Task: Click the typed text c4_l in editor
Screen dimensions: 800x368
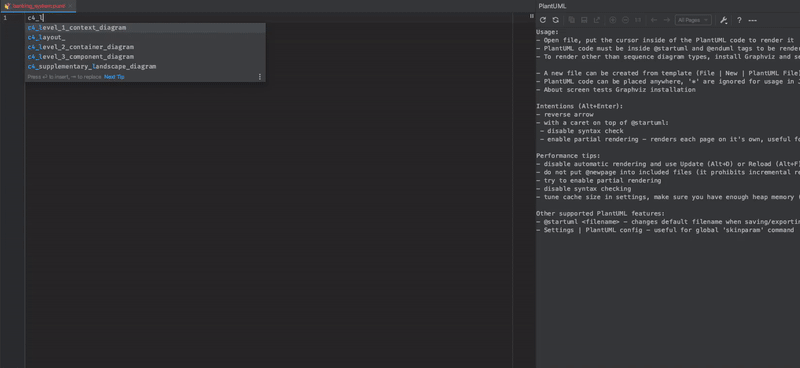Action: pyautogui.click(x=35, y=18)
